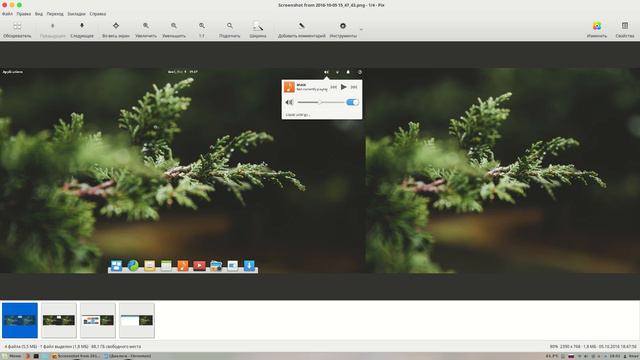Show the Свойства properties panel
Viewport: 640px width, 360px height.
coord(625,30)
